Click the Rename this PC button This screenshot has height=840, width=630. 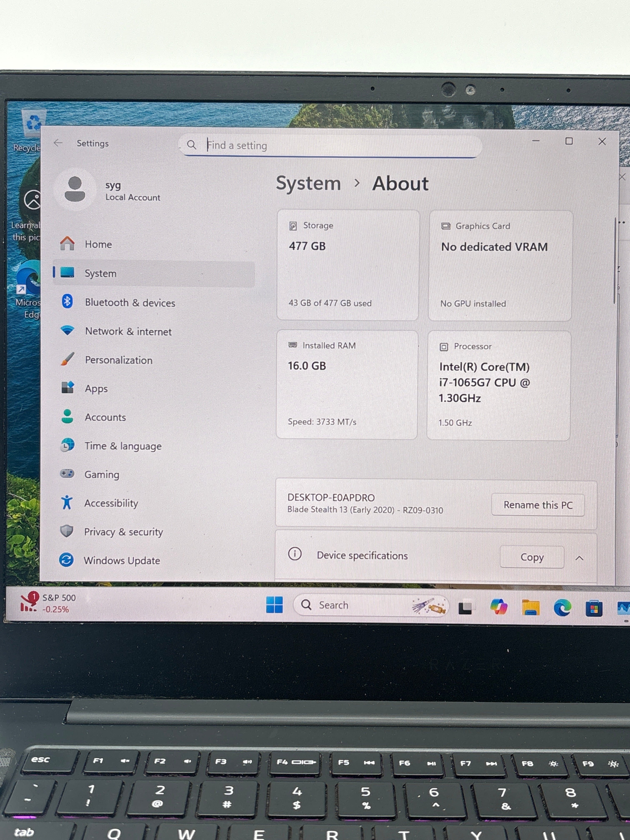(538, 505)
